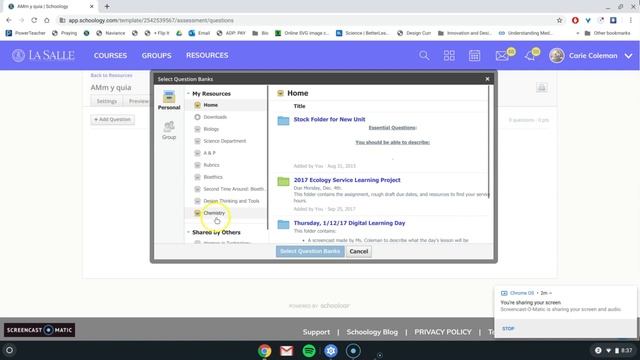Viewport: 640px width, 360px height.
Task: Open the PowerTeacher bookmark
Action: [25, 33]
